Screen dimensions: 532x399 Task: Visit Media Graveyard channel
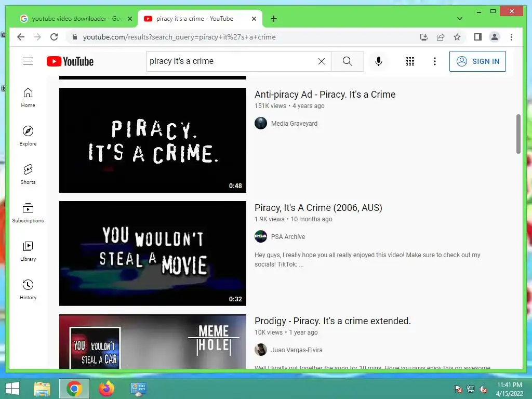click(x=294, y=124)
